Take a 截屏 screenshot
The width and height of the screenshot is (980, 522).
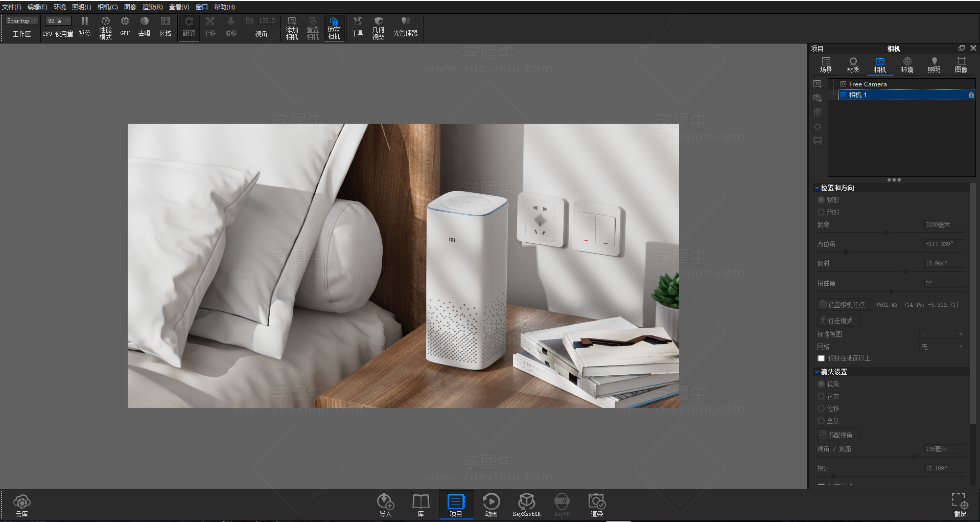click(960, 505)
